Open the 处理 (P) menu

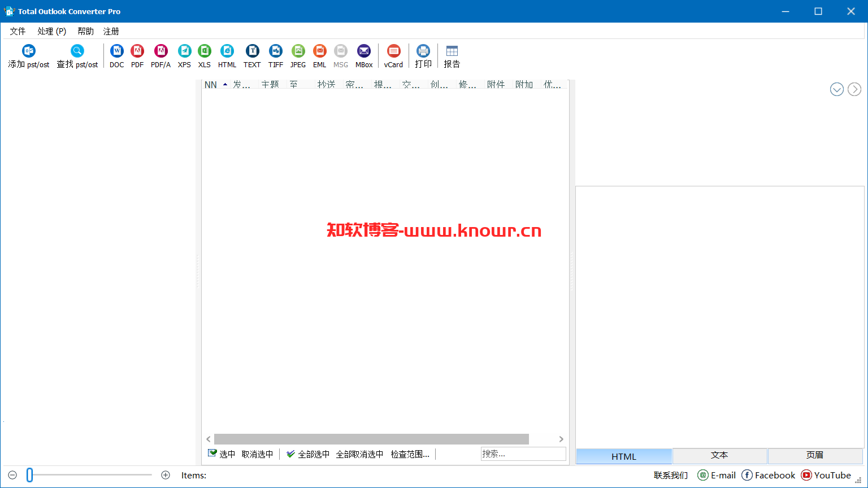[x=52, y=31]
